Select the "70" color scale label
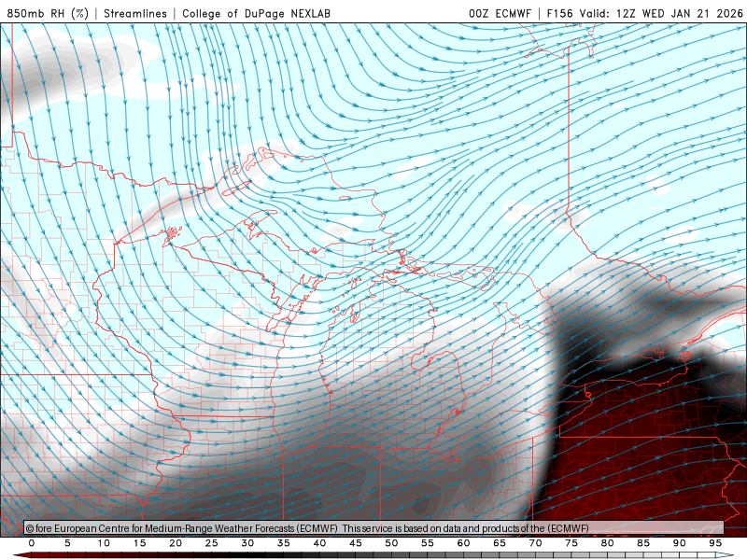Screen dimensions: 747x560 click(535, 543)
